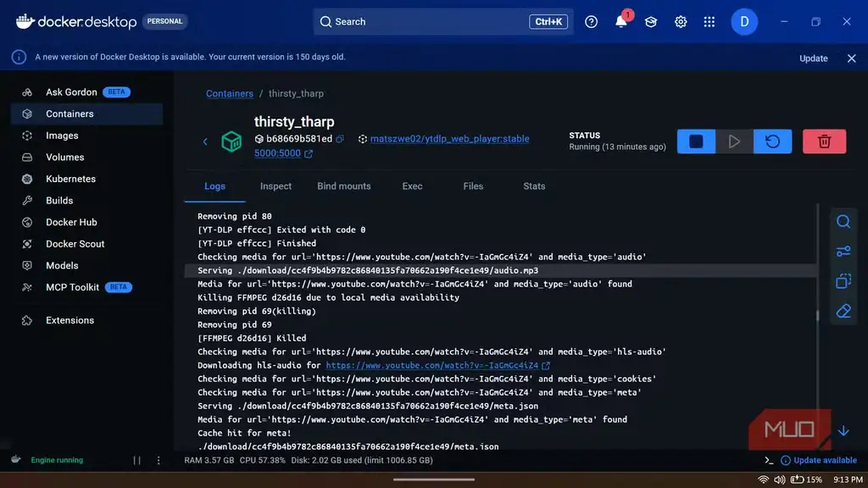Screen dimensions: 868x488
Task: Go back using the left chevron
Action: [205, 141]
